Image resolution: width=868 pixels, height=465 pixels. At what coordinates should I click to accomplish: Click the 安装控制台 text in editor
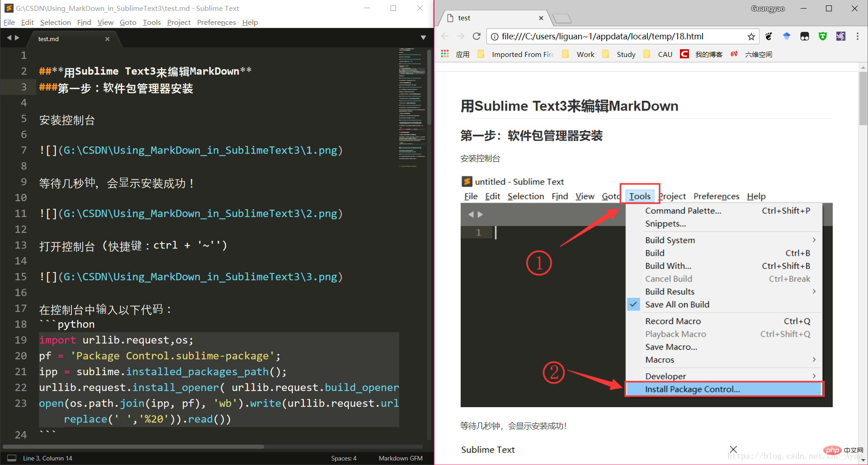pos(67,120)
